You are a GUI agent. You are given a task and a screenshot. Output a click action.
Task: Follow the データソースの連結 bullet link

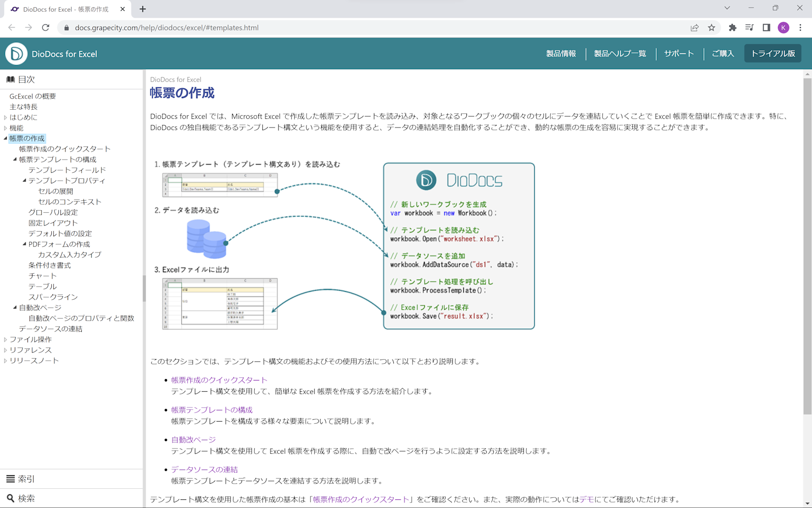(205, 469)
